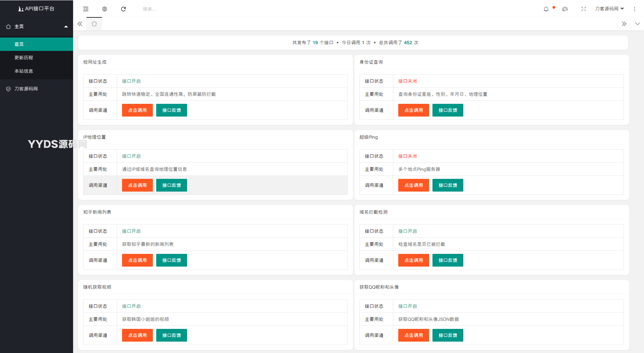The height and width of the screenshot is (353, 644).
Task: Expand the tab operations dropdown arrow
Action: coord(637,24)
